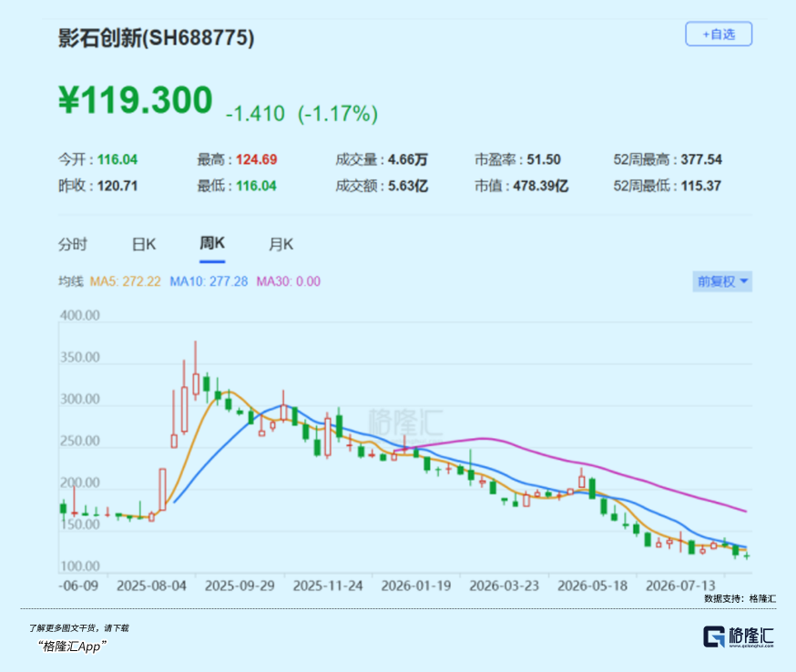Viewport: 796px width, 672px height.
Task: Click the 2026-03-23 date axis label
Action: [x=504, y=585]
